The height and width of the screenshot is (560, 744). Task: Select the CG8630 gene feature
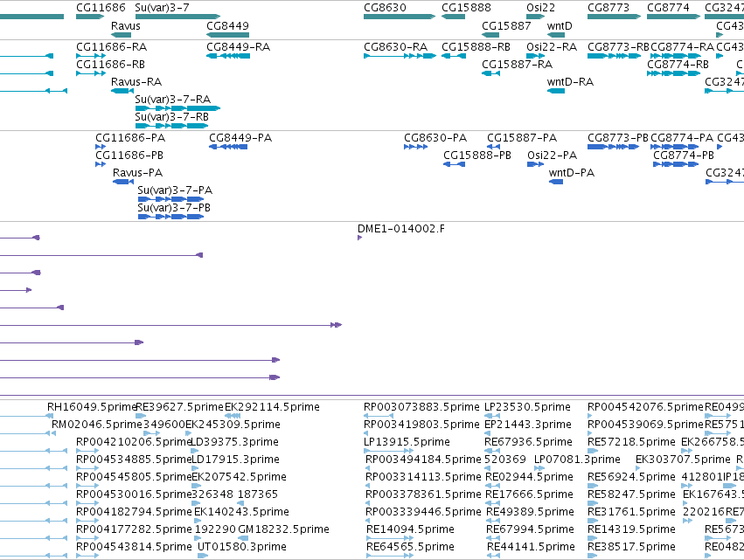pos(400,17)
